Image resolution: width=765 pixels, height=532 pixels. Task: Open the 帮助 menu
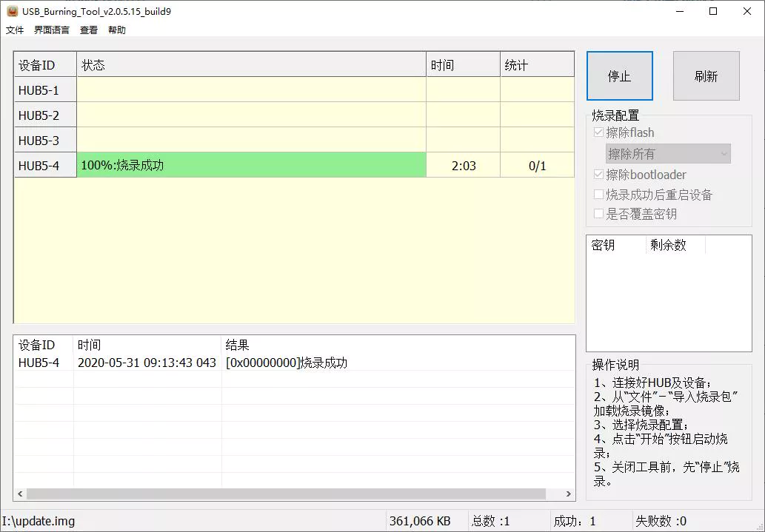pyautogui.click(x=117, y=30)
